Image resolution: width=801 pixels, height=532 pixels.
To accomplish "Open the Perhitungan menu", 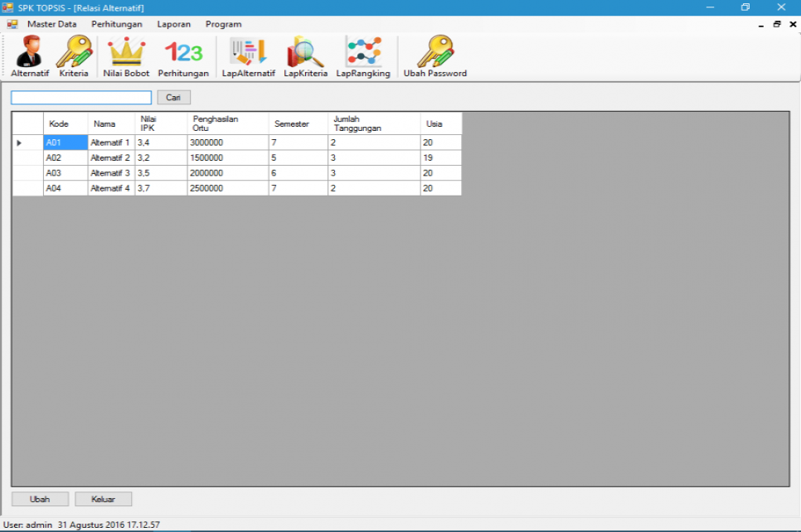I will point(116,24).
